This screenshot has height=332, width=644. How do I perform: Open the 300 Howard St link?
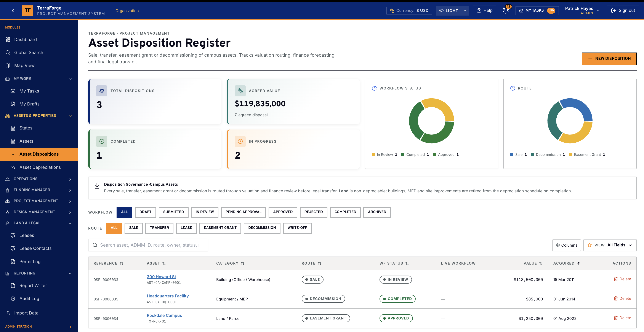point(161,276)
